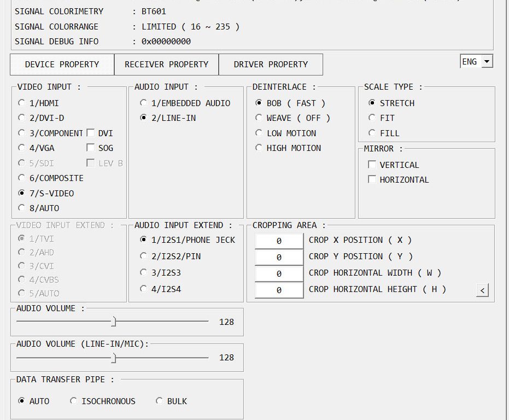Click the small arrow button beside cropping area
509x420 pixels.
[x=482, y=290]
